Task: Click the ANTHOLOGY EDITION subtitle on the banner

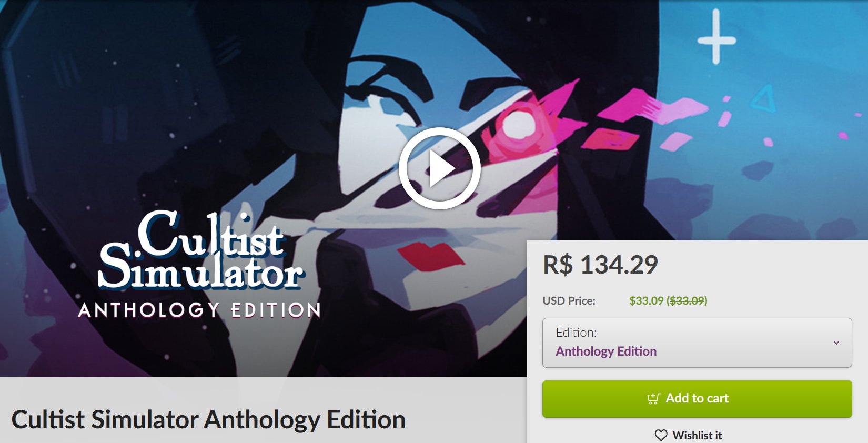Action: click(x=199, y=310)
